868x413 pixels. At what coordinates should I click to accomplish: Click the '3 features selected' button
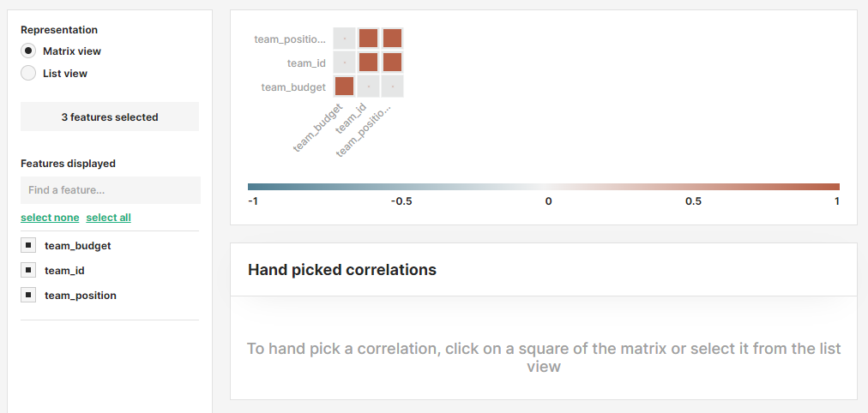point(110,117)
